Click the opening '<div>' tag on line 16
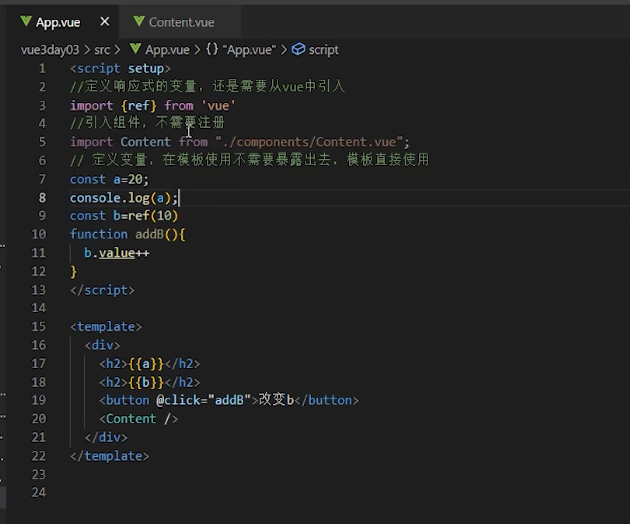630x524 pixels. (x=102, y=345)
